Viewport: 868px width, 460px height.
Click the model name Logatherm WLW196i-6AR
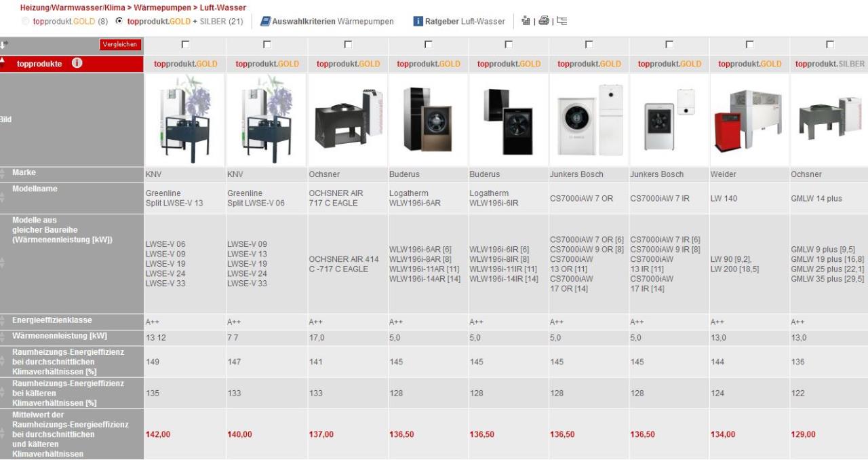pos(415,198)
